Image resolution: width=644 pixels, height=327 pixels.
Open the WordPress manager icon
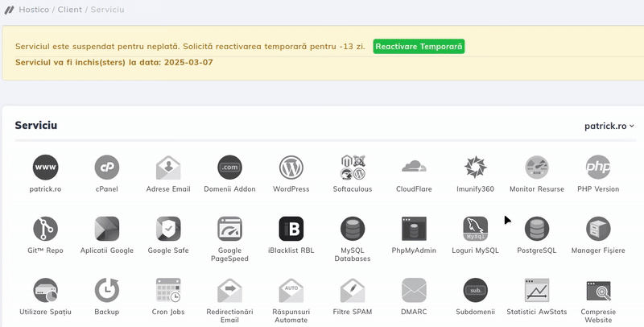pos(291,168)
